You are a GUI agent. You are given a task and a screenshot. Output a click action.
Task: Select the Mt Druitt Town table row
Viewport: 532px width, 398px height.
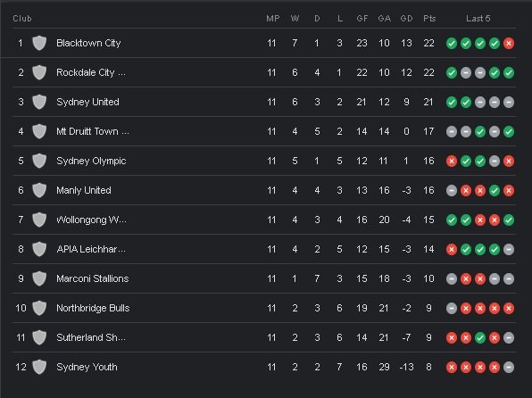[x=264, y=131]
